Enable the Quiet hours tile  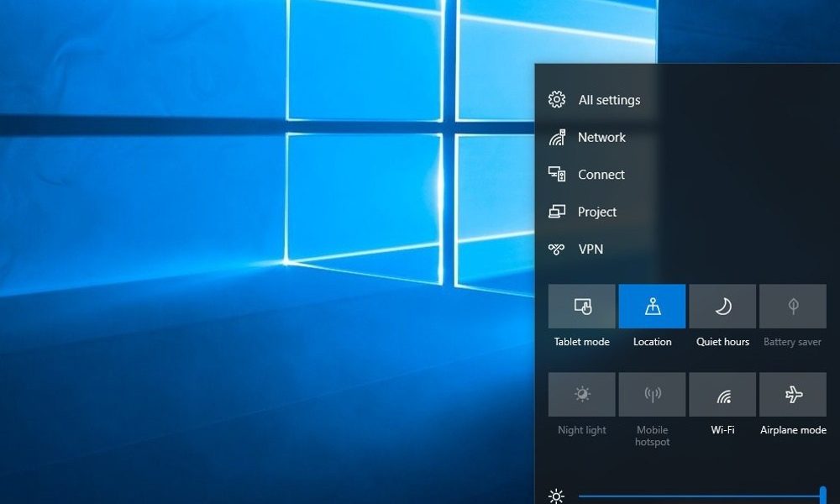722,307
